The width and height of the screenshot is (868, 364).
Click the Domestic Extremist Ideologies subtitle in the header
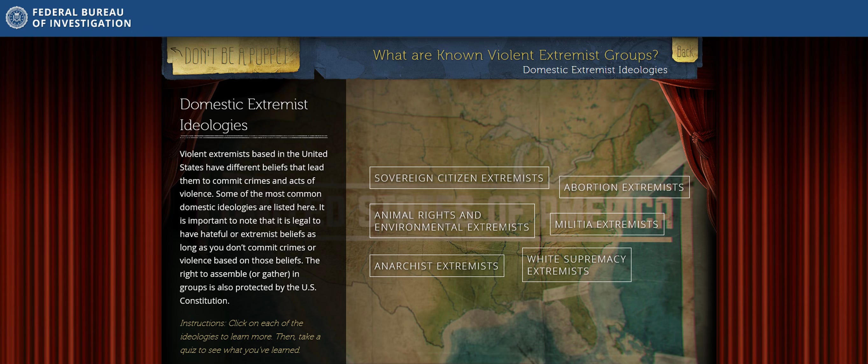click(x=595, y=70)
